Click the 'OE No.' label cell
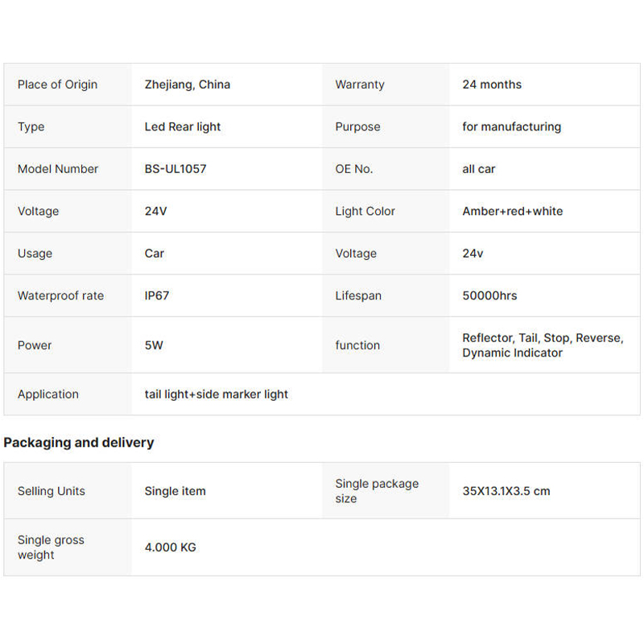The height and width of the screenshot is (644, 644). tap(353, 169)
